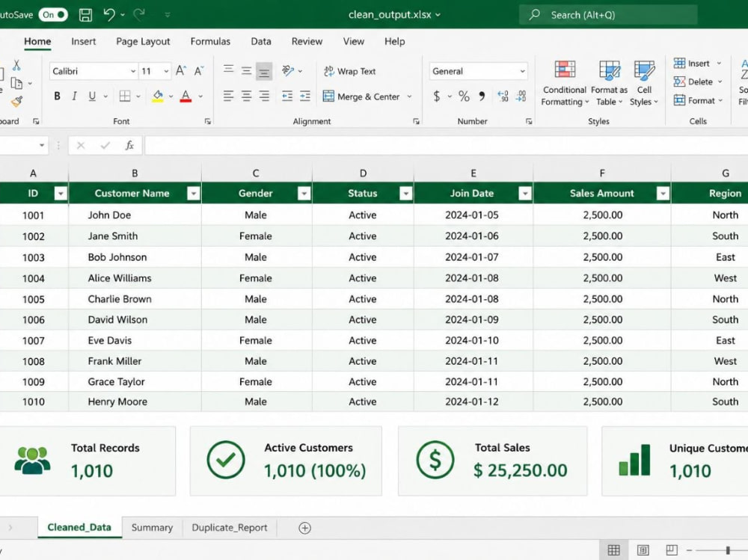Switch to the Summary sheet tab
This screenshot has height=560, width=748.
(x=152, y=528)
